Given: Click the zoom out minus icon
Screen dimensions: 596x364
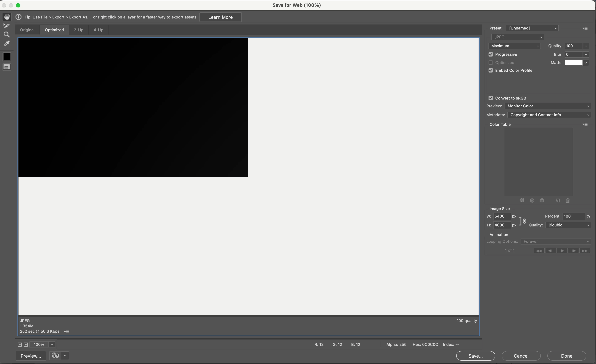Looking at the screenshot, I should (x=20, y=344).
